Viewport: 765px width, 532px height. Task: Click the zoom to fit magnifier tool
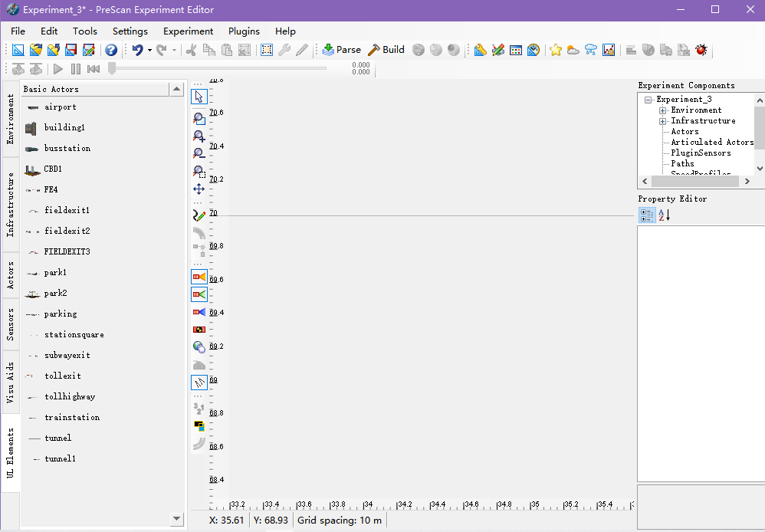[x=199, y=118]
